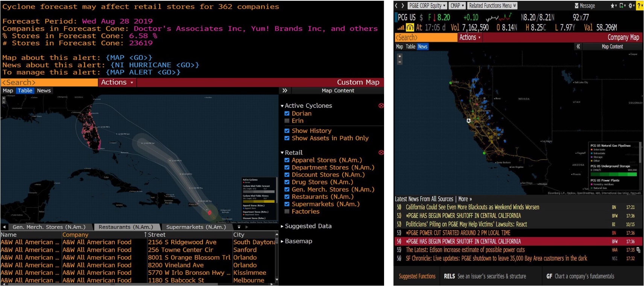Screen dimensions: 644x286
Task: Click Search field in Custom Map window
Action: click(x=49, y=82)
